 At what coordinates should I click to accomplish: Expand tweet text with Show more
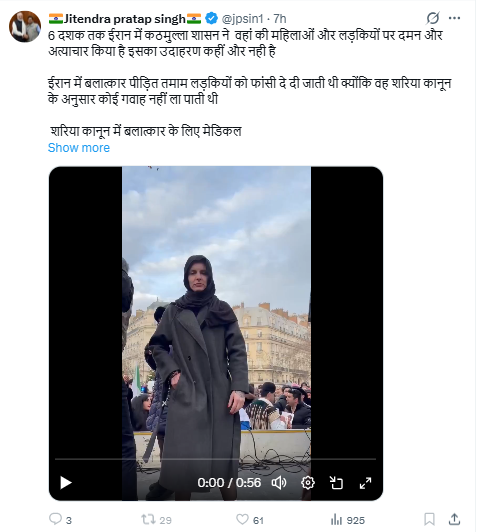(x=79, y=148)
